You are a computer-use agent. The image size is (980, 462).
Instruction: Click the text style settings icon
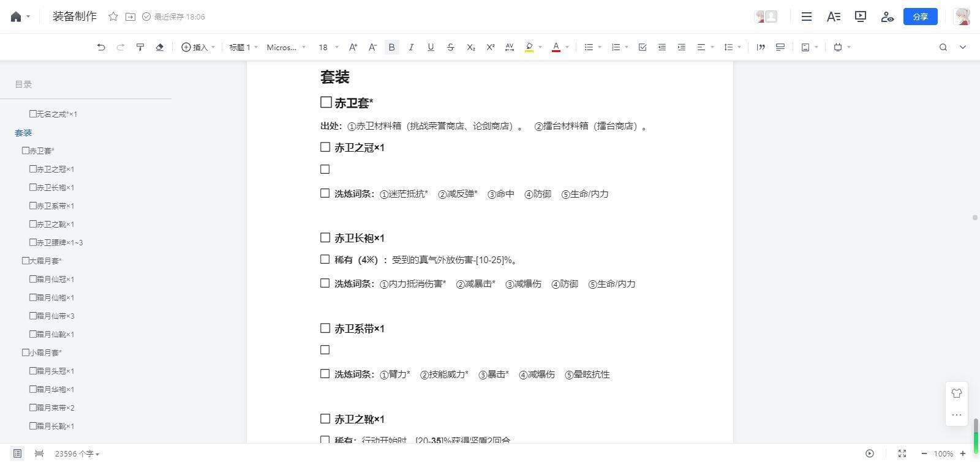point(834,17)
